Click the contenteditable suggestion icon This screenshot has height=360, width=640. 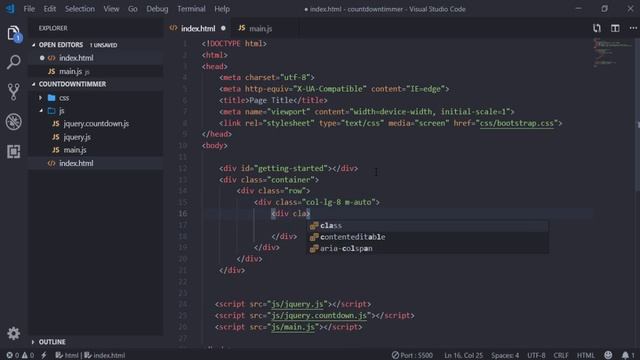point(314,237)
